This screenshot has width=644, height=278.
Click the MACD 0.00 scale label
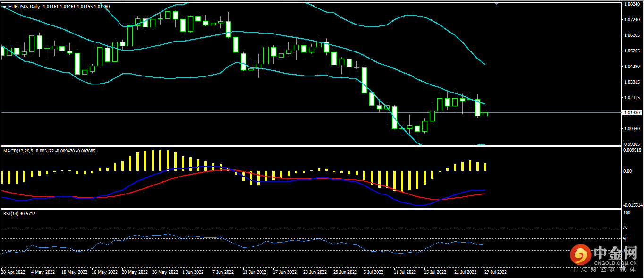(627, 171)
